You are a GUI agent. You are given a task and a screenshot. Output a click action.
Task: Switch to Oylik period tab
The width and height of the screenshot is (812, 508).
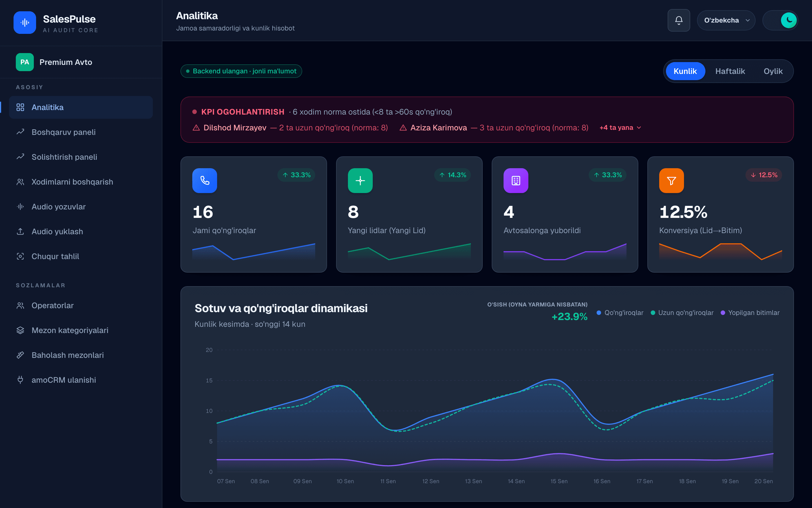click(x=773, y=71)
